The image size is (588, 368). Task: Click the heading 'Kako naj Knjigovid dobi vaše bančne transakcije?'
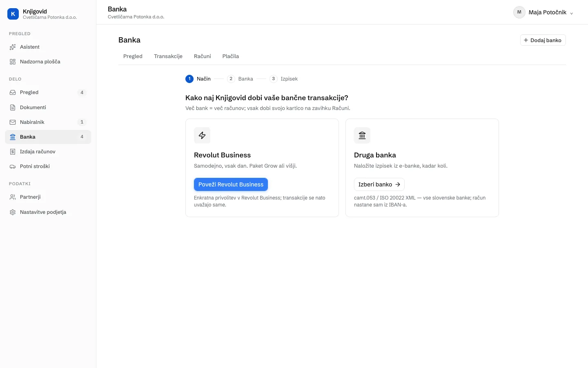click(x=267, y=98)
